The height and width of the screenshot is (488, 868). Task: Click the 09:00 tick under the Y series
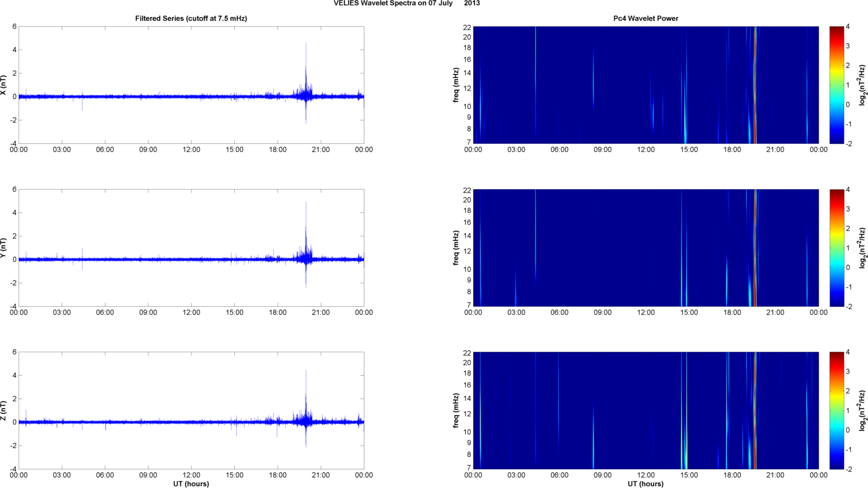pos(148,313)
